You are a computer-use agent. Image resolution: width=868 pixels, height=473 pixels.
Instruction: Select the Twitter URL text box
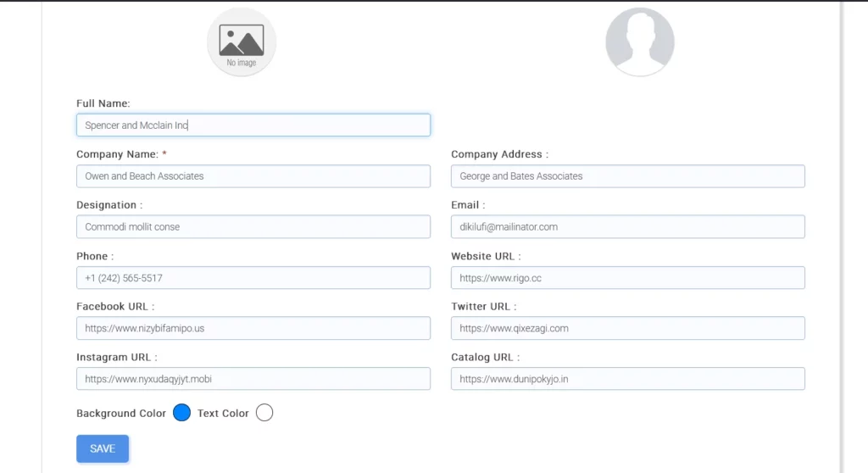coord(627,329)
